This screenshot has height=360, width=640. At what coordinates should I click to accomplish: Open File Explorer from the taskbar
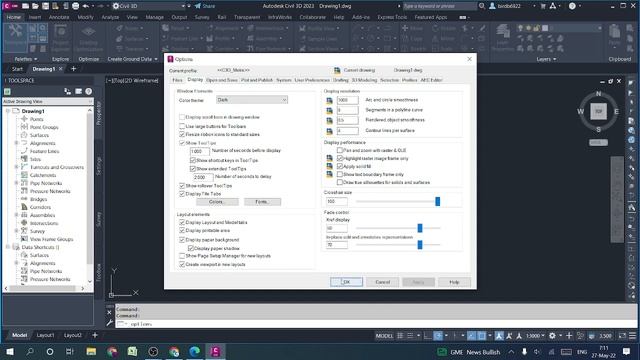coord(91,351)
